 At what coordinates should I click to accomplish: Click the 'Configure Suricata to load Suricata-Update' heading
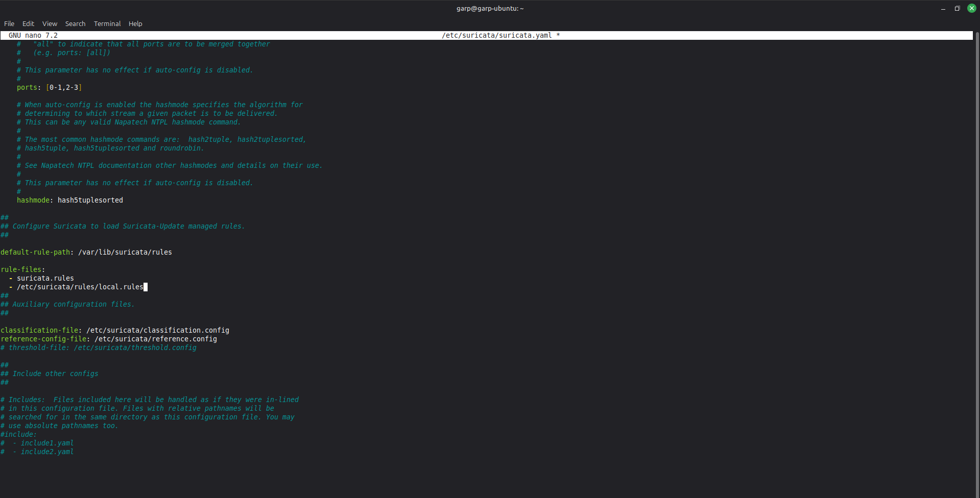pyautogui.click(x=123, y=227)
